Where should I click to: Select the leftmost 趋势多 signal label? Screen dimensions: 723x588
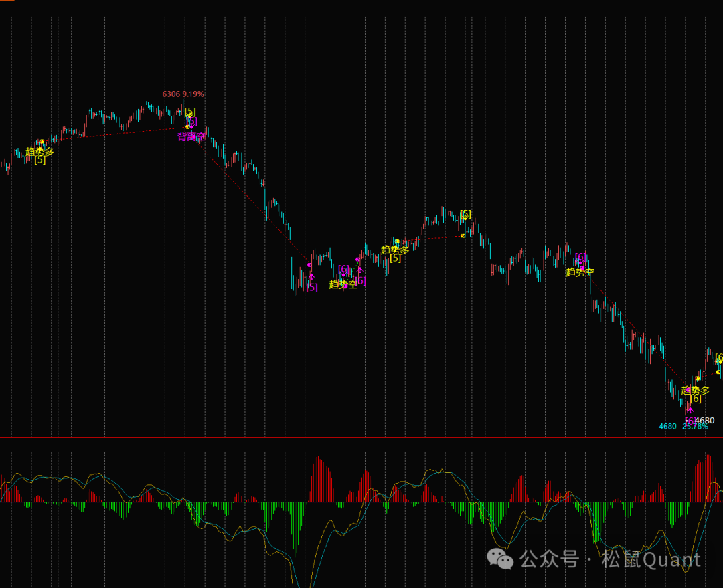pos(39,151)
